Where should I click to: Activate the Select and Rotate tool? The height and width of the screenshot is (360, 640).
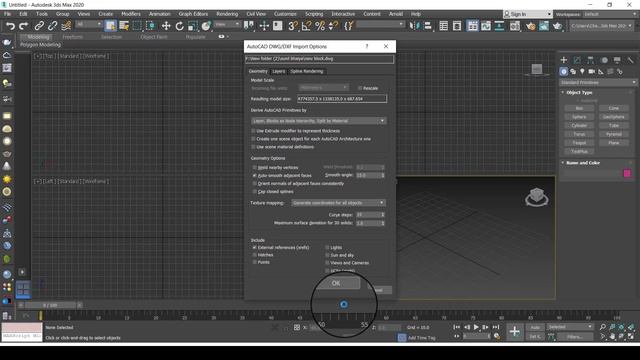pyautogui.click(x=179, y=26)
